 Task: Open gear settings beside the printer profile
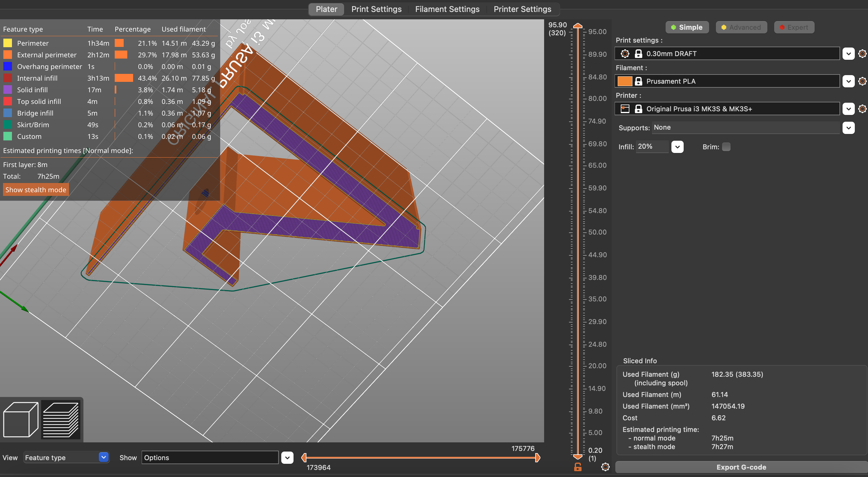point(862,109)
